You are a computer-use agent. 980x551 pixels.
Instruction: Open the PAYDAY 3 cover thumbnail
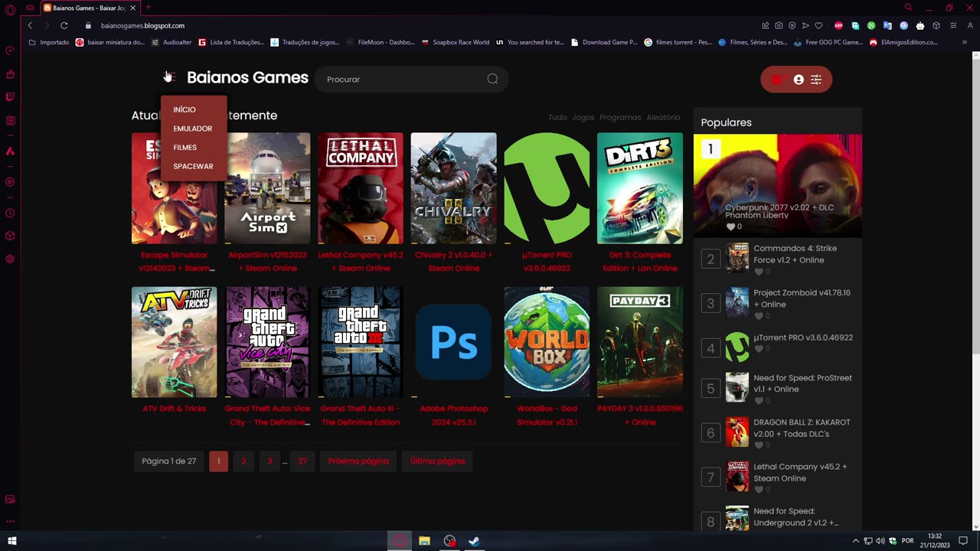click(x=640, y=342)
